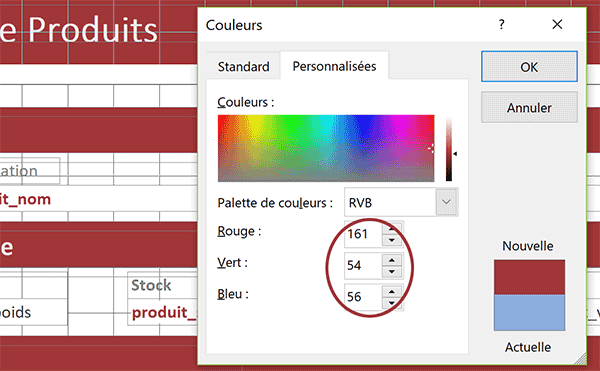This screenshot has height=371, width=600.
Task: Pick a color in the Couleurs spectrum
Action: pos(326,148)
